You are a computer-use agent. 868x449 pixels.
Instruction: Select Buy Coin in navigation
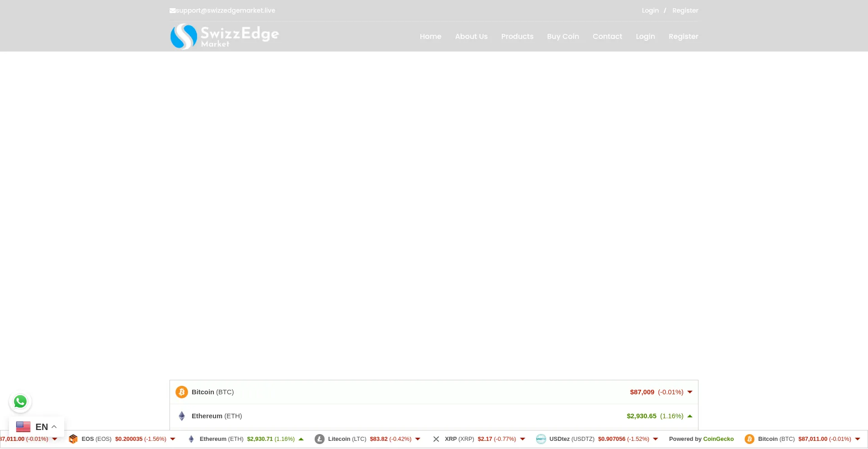point(563,37)
